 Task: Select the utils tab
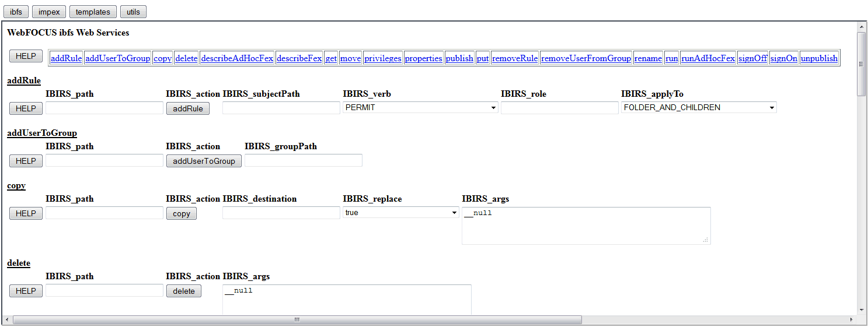tap(133, 12)
